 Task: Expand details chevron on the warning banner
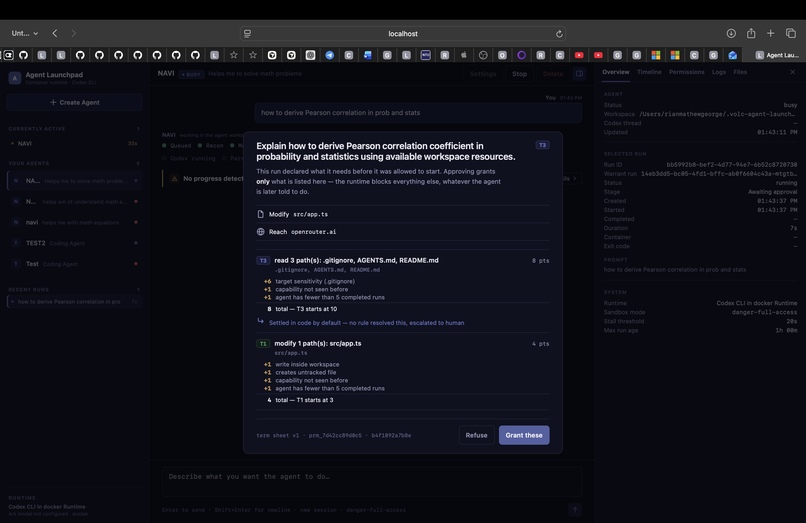(x=575, y=178)
